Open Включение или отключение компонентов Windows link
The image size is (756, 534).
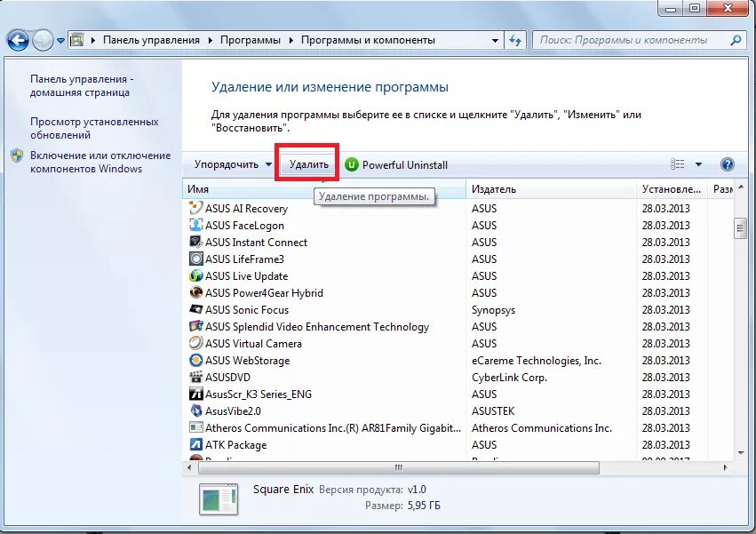coord(100,162)
